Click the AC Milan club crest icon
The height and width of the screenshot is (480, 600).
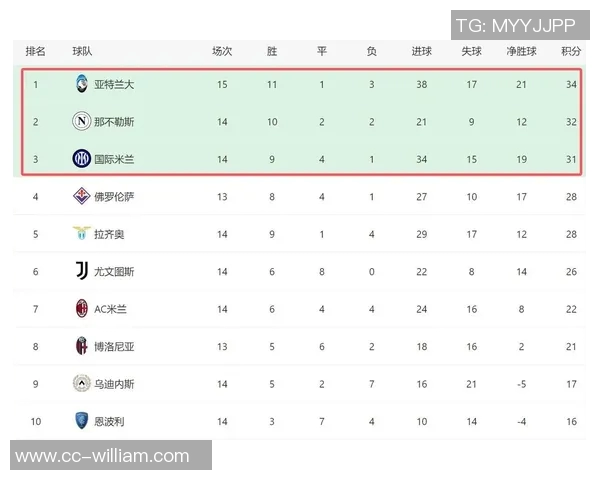click(81, 309)
